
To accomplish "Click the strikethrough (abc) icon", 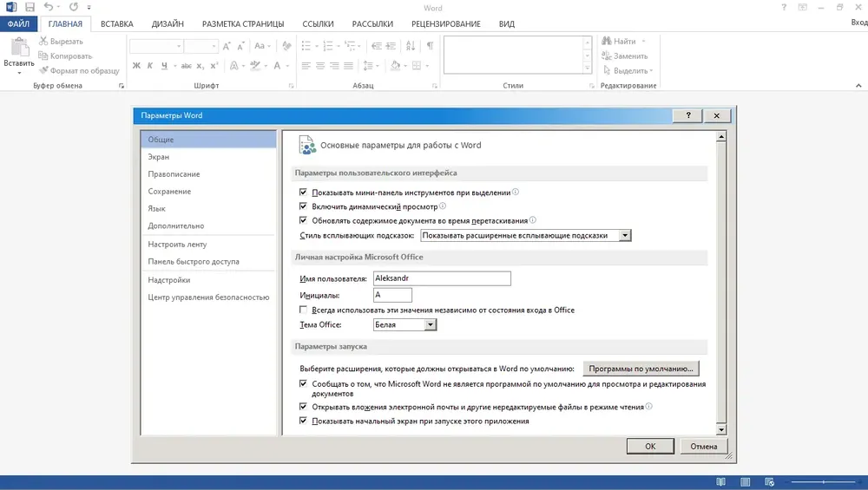I will pos(187,65).
